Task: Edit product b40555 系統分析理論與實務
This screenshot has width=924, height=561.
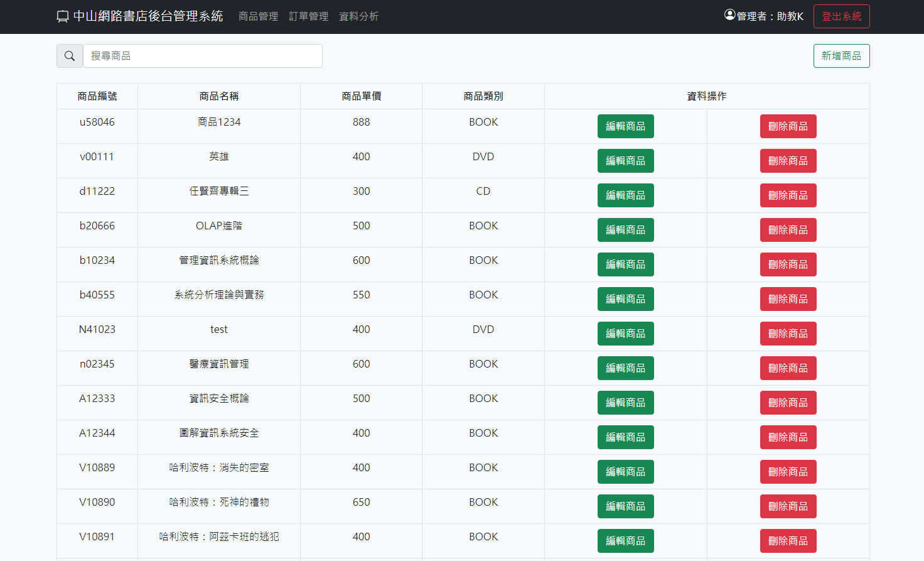Action: [x=625, y=299]
